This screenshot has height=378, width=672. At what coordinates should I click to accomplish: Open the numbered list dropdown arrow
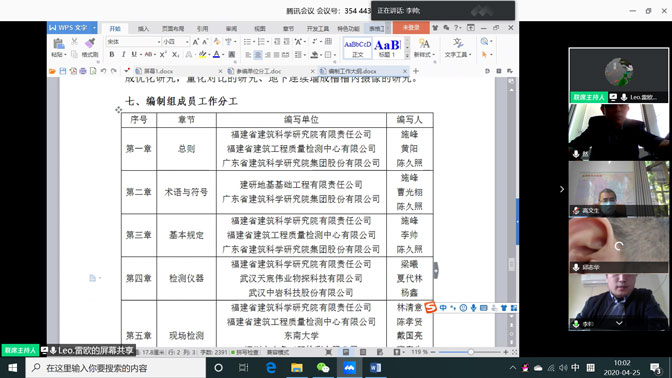(268, 42)
